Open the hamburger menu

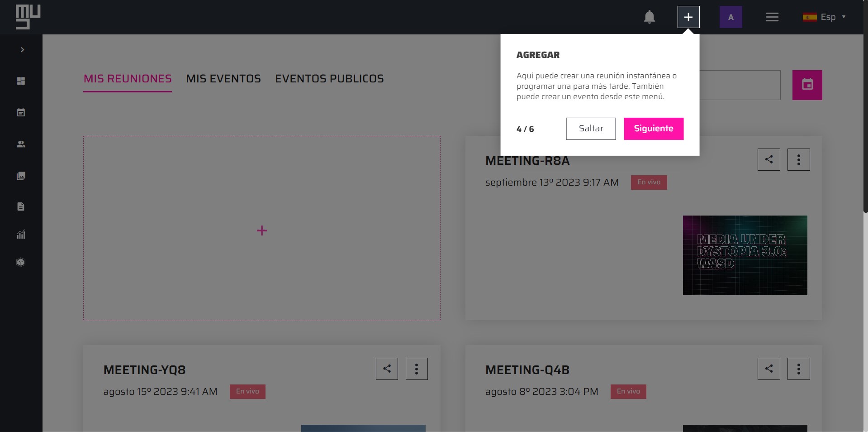tap(772, 17)
